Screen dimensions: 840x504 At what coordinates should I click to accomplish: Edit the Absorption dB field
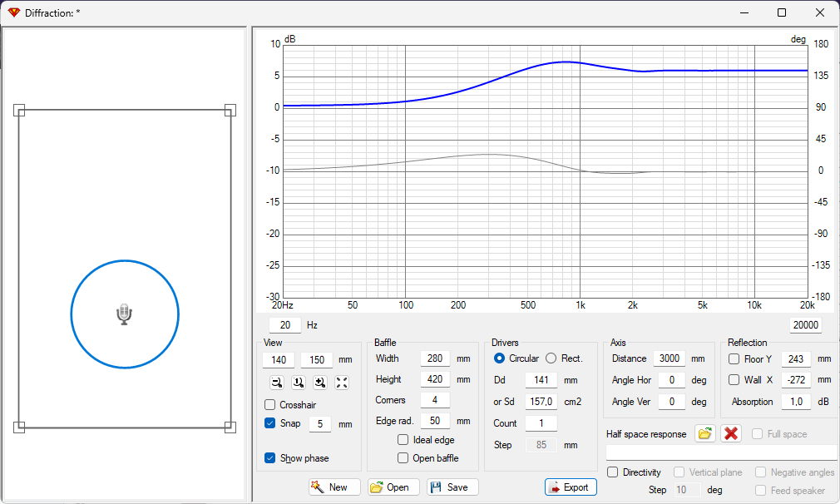coord(796,401)
